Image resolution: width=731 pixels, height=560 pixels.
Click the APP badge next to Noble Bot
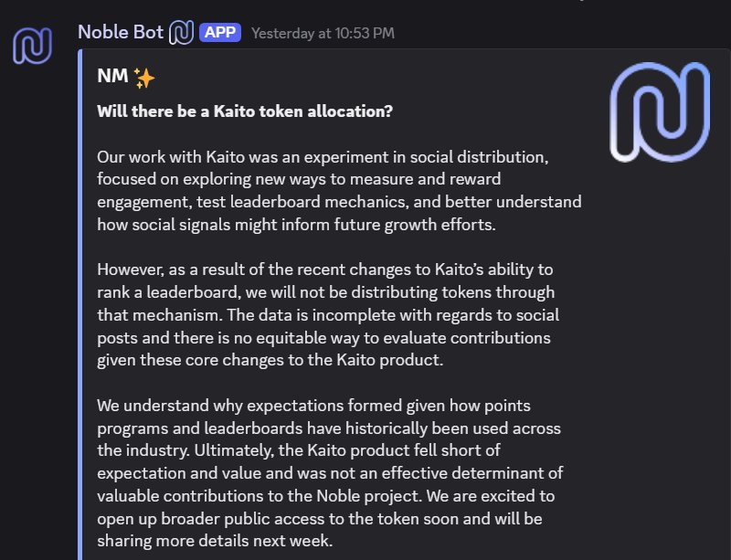tap(219, 33)
